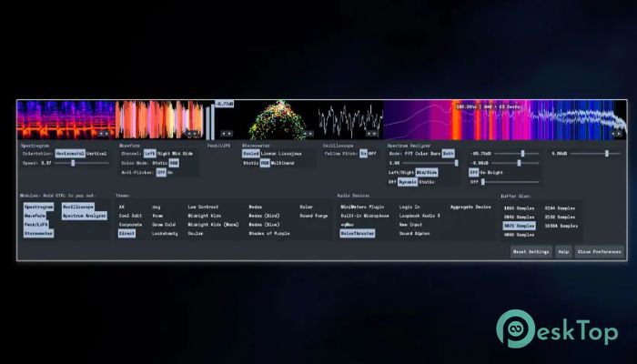Screen dimensions: 637x364
Task: Toggle the Waveform module
Action: pyautogui.click(x=35, y=217)
